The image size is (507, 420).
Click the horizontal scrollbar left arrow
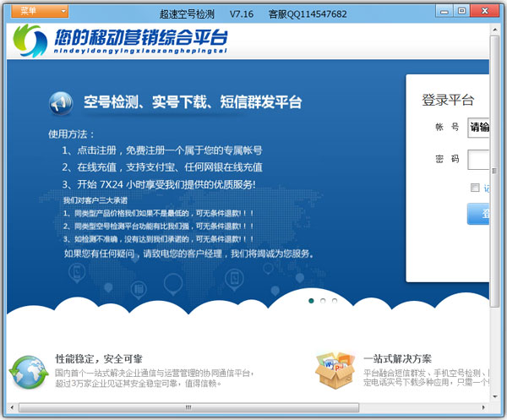pos(12,406)
